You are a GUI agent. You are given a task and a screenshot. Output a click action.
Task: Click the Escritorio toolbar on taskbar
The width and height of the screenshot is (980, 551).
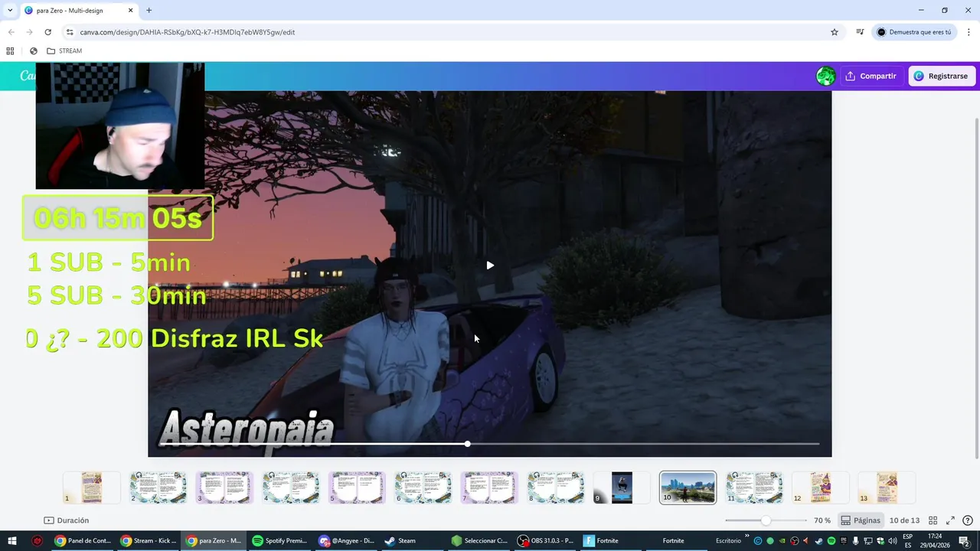click(728, 540)
